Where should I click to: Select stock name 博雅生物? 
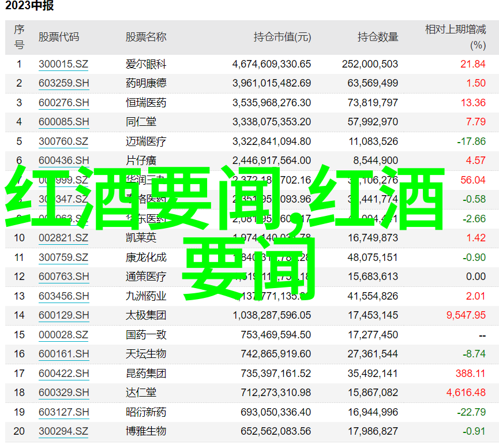point(146,431)
